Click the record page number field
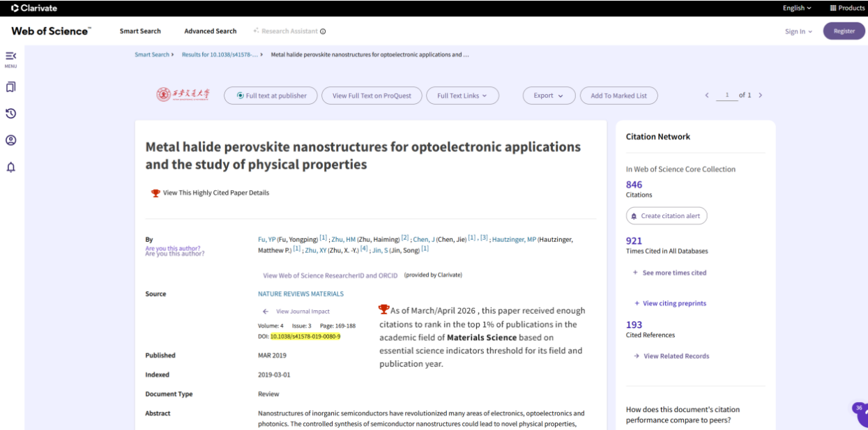Viewport: 868px width, 430px height. pos(727,95)
